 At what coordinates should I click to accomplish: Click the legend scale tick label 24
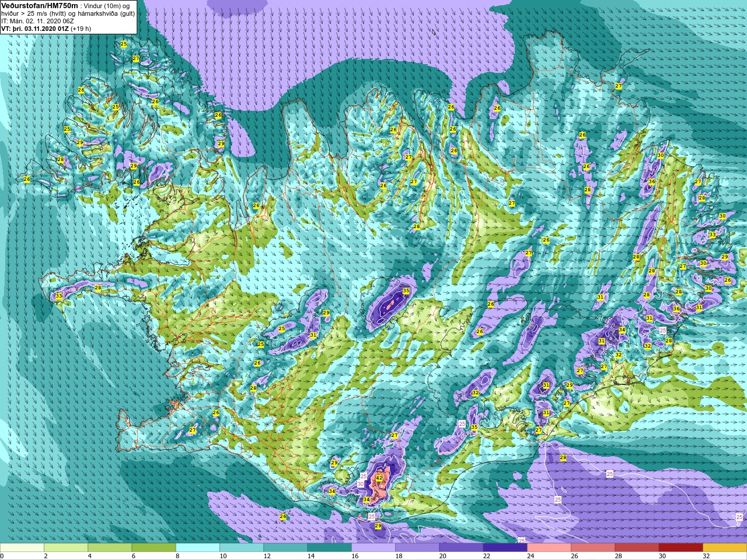(x=530, y=556)
